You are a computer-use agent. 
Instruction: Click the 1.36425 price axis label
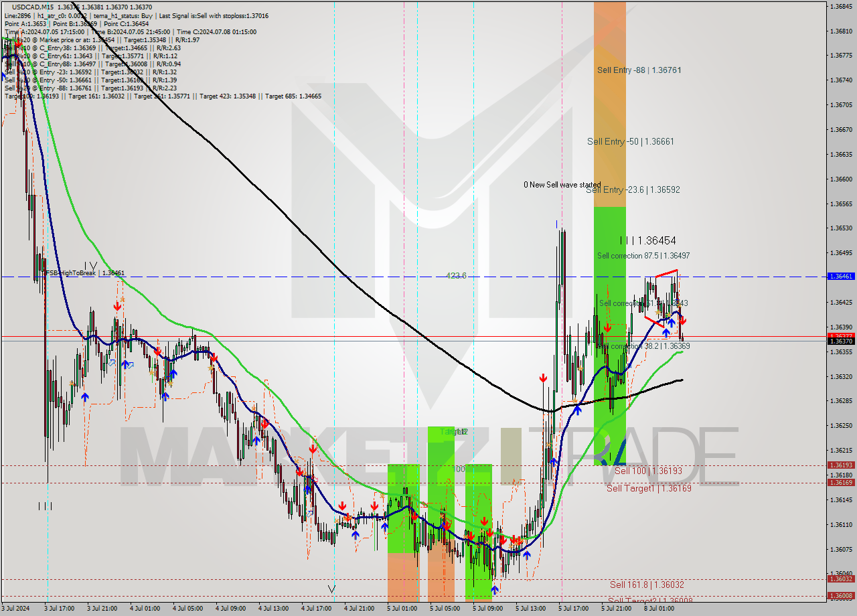[x=841, y=302]
